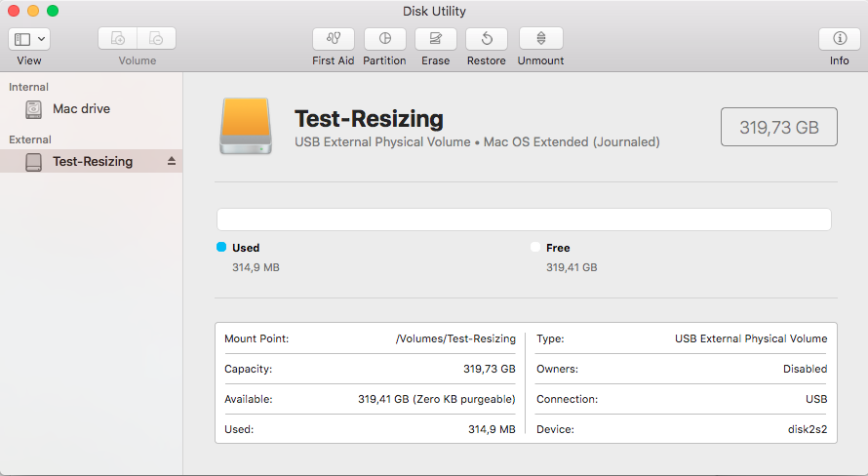
Task: Click the Restore toolbar icon
Action: tap(486, 39)
